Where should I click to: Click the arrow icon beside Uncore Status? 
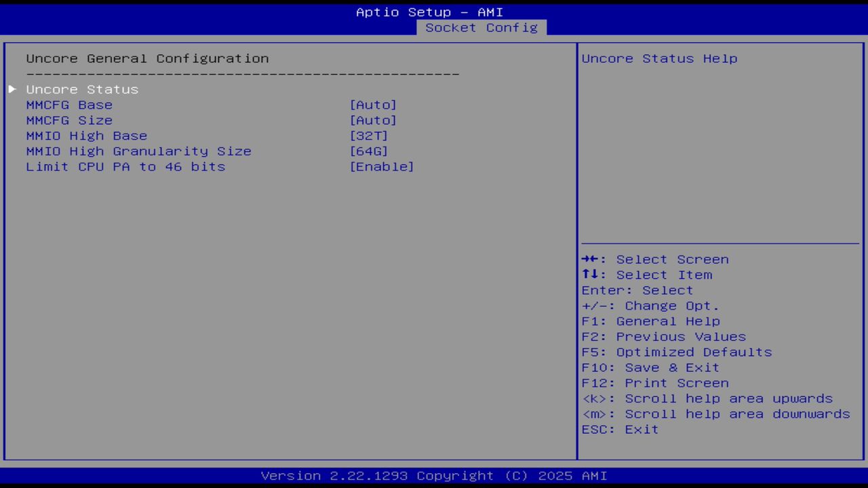(12, 89)
